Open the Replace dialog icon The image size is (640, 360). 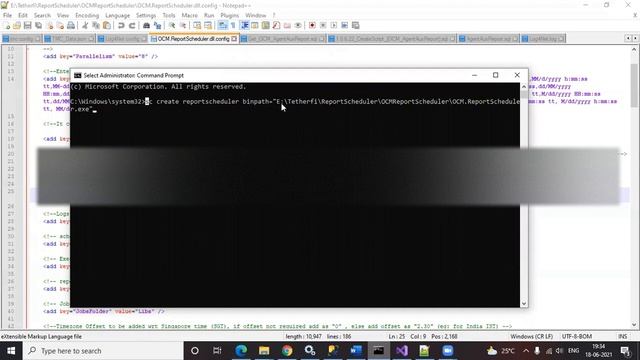pyautogui.click(x=157, y=25)
